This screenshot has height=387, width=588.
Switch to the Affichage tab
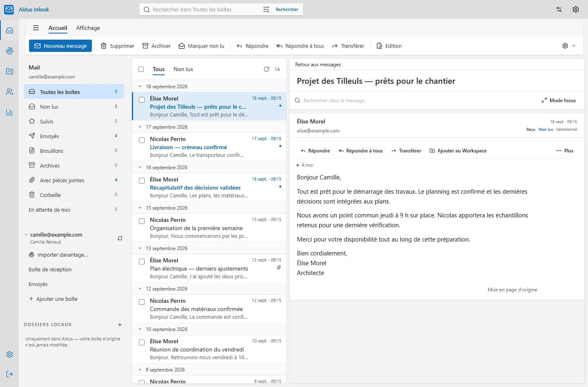(88, 28)
